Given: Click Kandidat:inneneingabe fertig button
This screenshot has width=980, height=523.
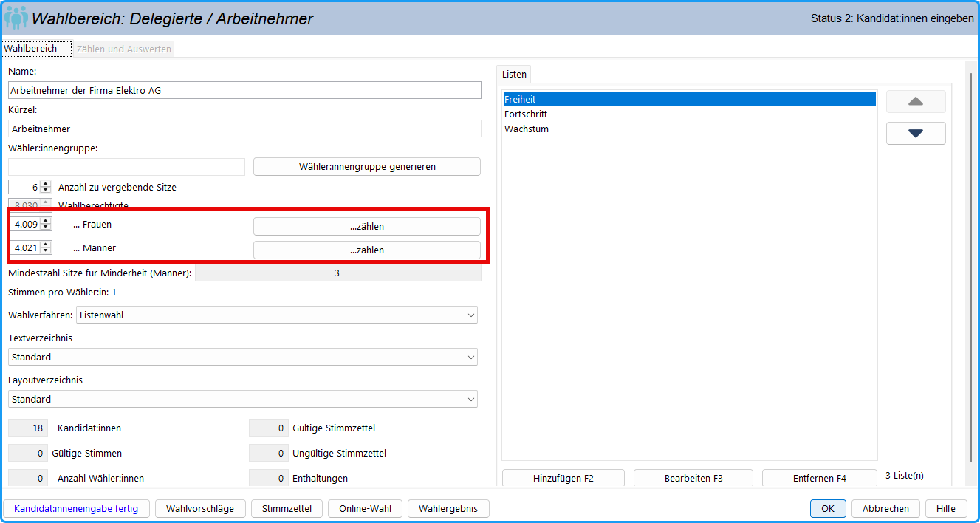Looking at the screenshot, I should pyautogui.click(x=77, y=509).
